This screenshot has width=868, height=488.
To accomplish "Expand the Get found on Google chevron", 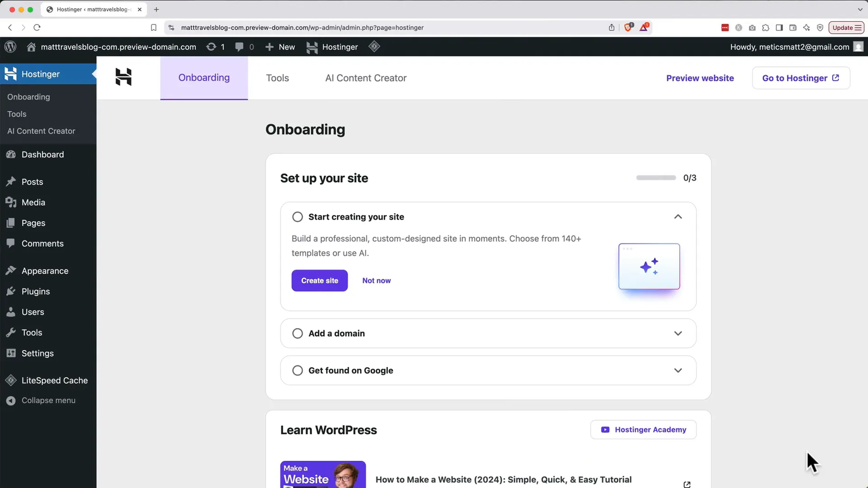I will 678,370.
